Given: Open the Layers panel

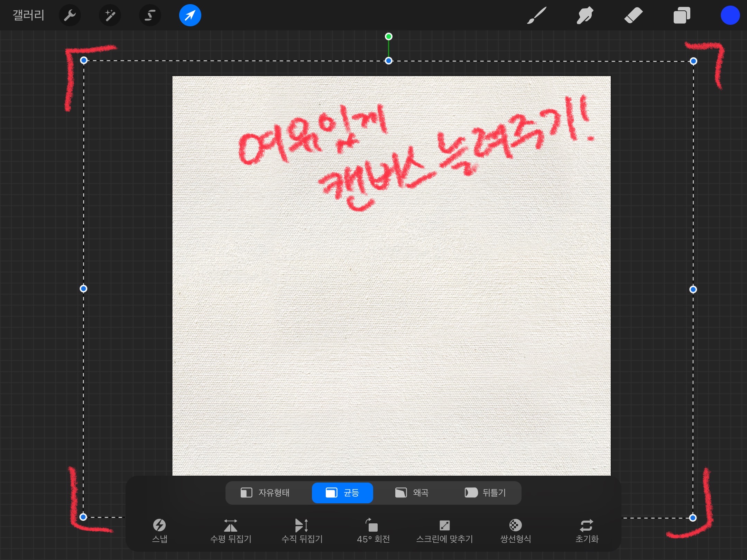Looking at the screenshot, I should click(x=682, y=16).
